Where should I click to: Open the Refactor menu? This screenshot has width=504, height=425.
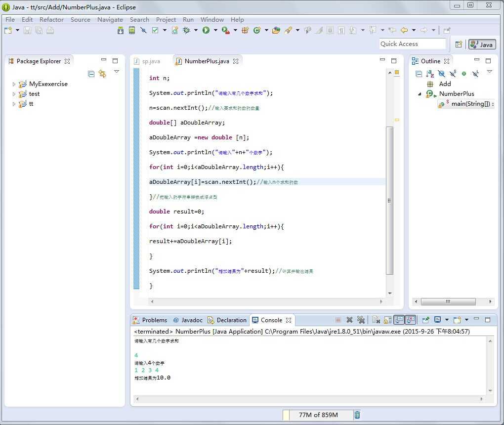[51, 20]
